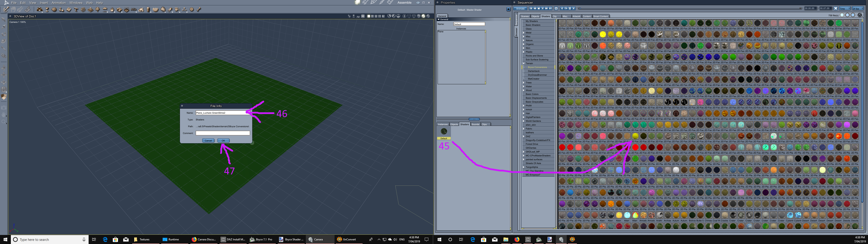The height and width of the screenshot is (244, 868).
Task: Collapse the Terrain shader folder
Action: click(524, 63)
